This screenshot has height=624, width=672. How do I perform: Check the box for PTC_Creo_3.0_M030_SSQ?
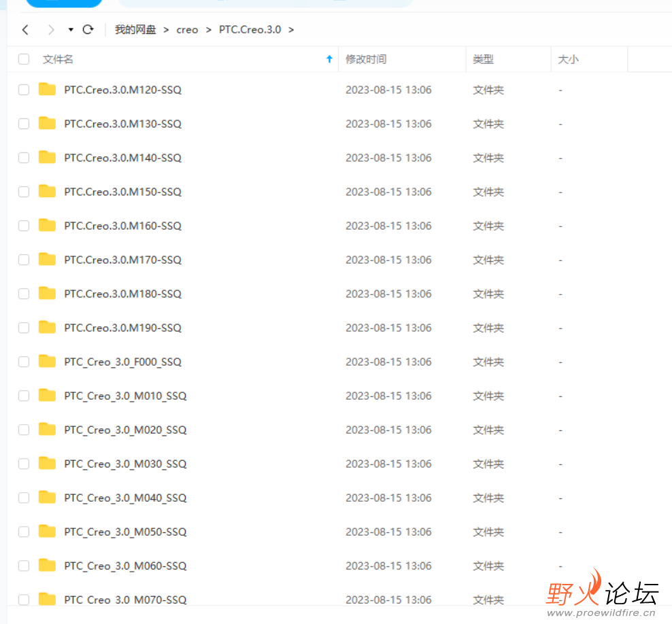24,464
